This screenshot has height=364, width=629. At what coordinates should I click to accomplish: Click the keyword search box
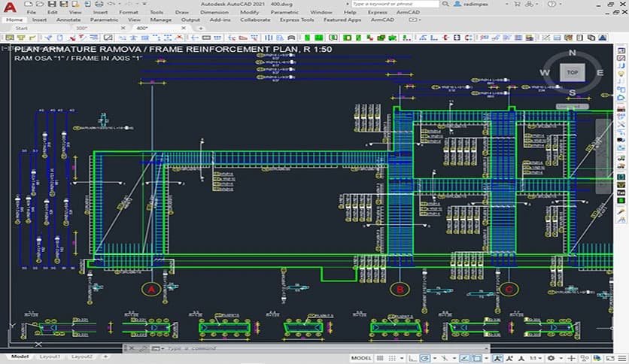pos(393,4)
